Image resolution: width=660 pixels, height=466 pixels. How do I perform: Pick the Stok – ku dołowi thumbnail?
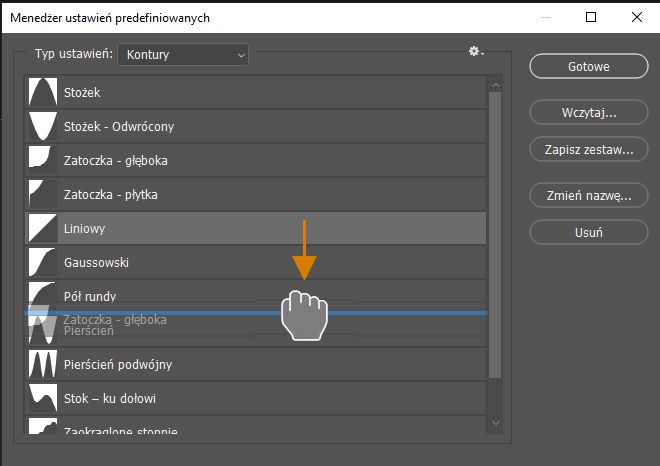pos(43,398)
